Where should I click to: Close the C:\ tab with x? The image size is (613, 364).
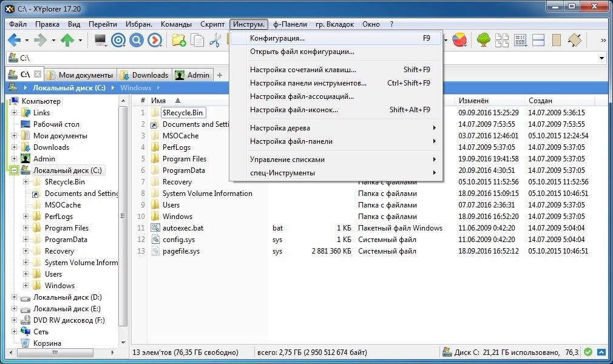[38, 74]
